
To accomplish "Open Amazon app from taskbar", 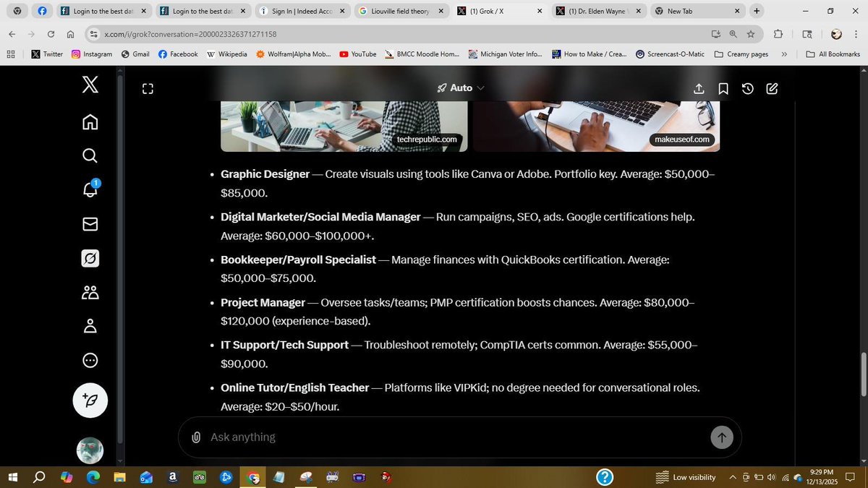I will tap(172, 477).
